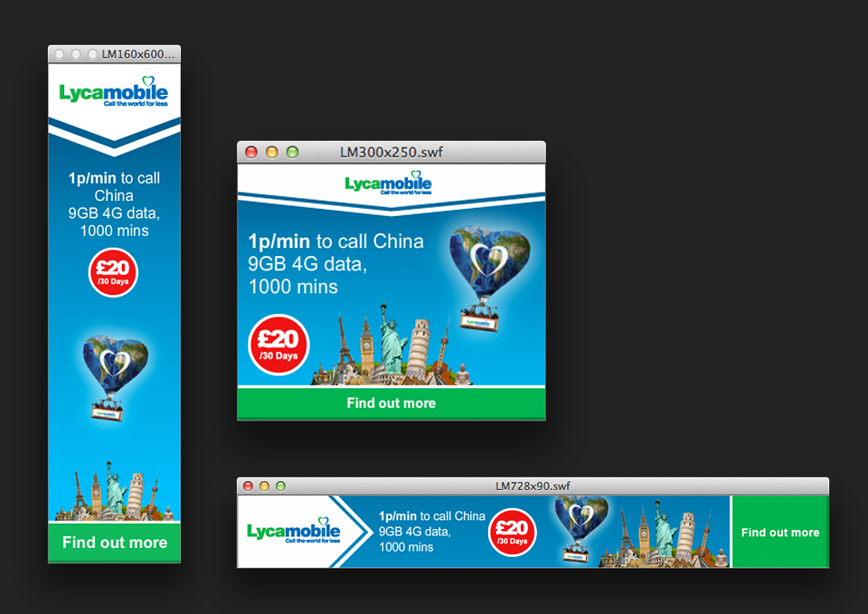Viewport: 868px width, 614px height.
Task: Click Lycamobile logo in LM728x90 banner
Action: (x=293, y=531)
